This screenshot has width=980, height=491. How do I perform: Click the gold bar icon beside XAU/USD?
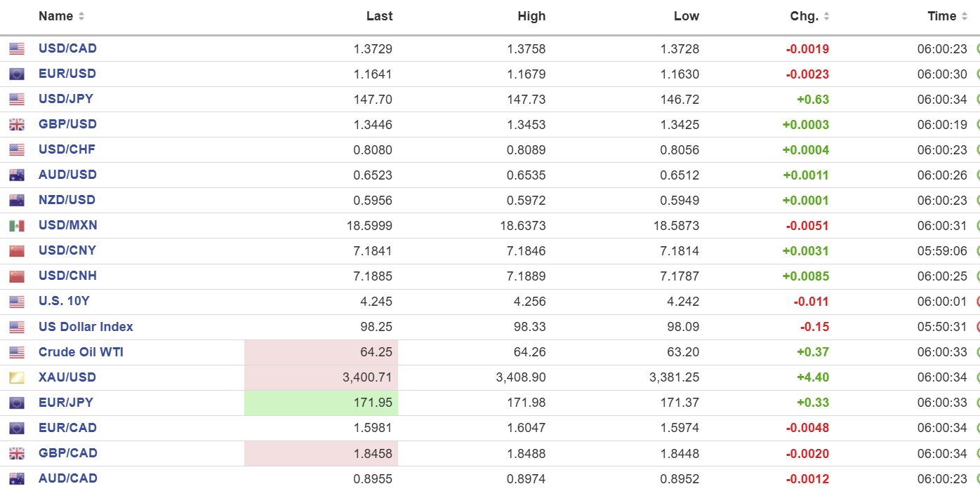click(17, 378)
